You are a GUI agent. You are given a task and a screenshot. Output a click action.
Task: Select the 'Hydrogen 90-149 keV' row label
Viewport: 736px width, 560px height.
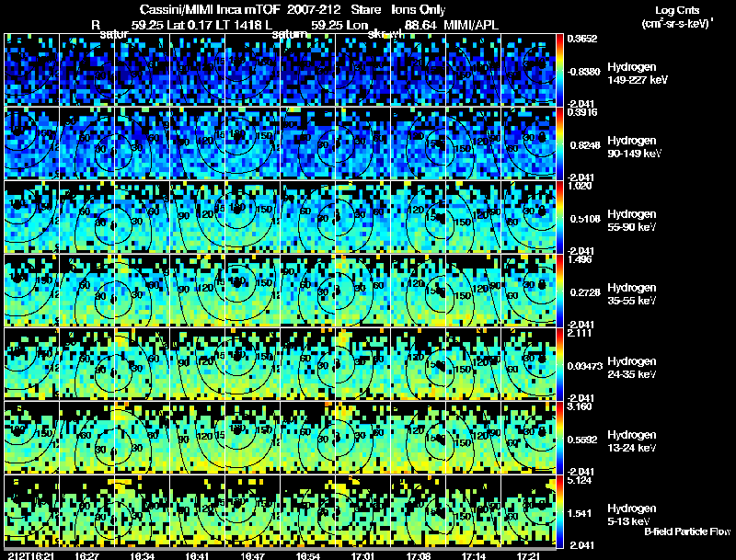coord(634,147)
